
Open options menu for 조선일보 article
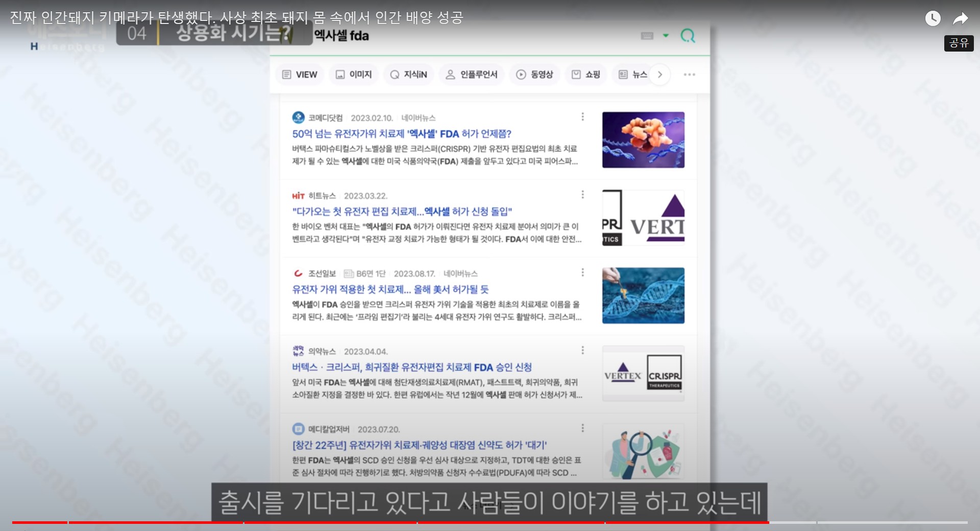(582, 273)
